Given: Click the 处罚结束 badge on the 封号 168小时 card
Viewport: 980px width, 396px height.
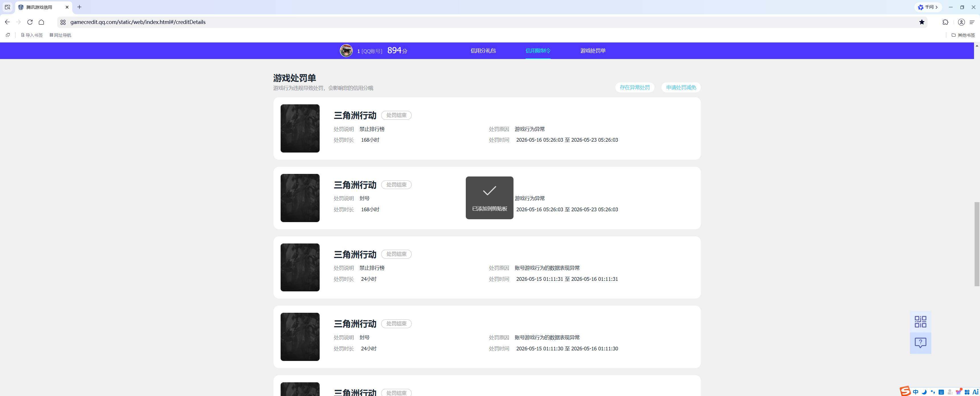Looking at the screenshot, I should 396,185.
